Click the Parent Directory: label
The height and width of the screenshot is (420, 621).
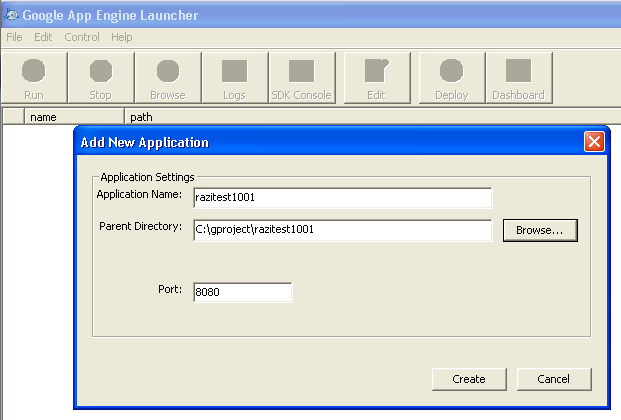pos(141,226)
